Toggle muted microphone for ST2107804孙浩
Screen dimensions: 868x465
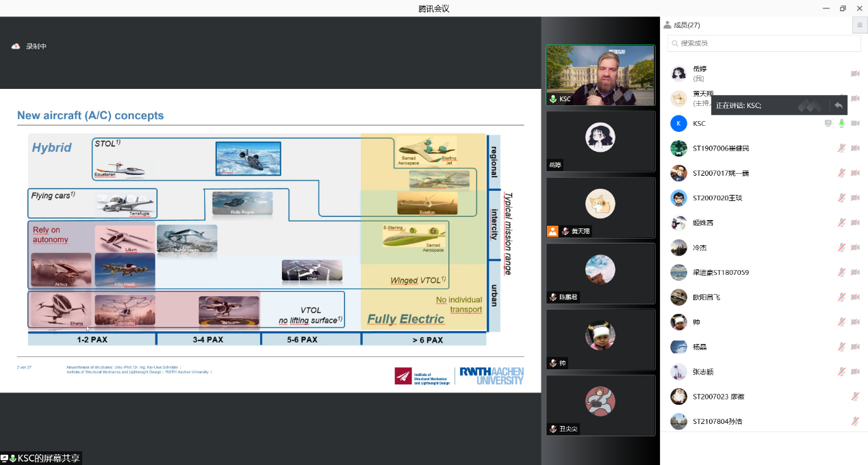pos(855,421)
